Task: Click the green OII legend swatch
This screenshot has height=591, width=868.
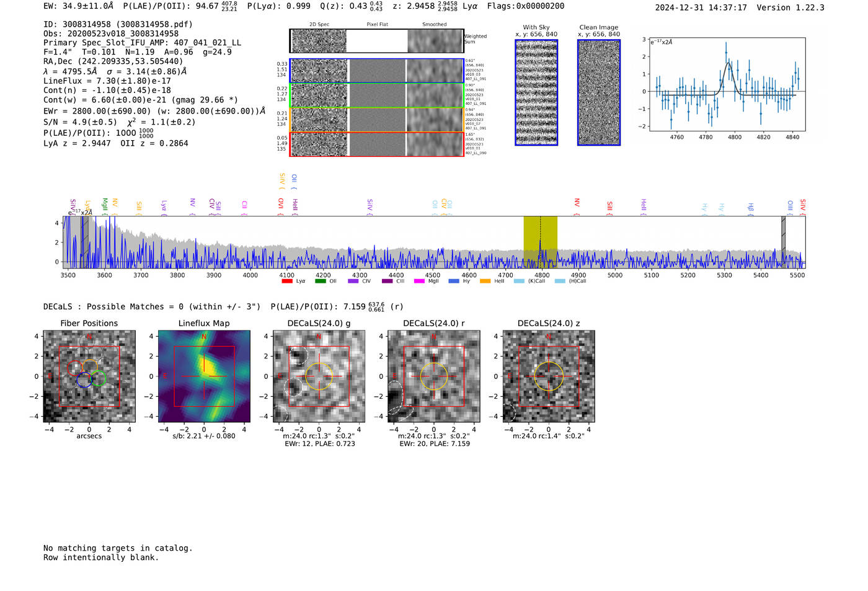Action: click(x=320, y=281)
